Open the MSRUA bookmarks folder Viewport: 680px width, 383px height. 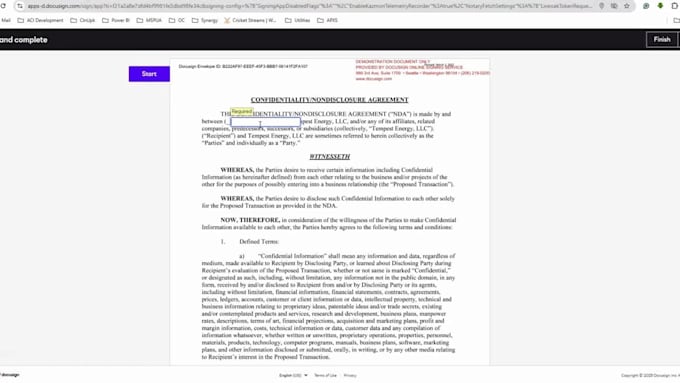point(149,20)
